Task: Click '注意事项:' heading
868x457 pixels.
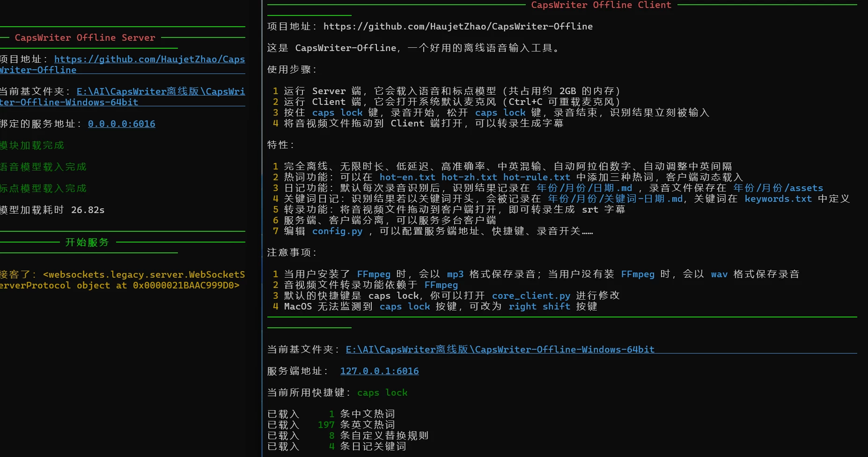Action: coord(292,253)
